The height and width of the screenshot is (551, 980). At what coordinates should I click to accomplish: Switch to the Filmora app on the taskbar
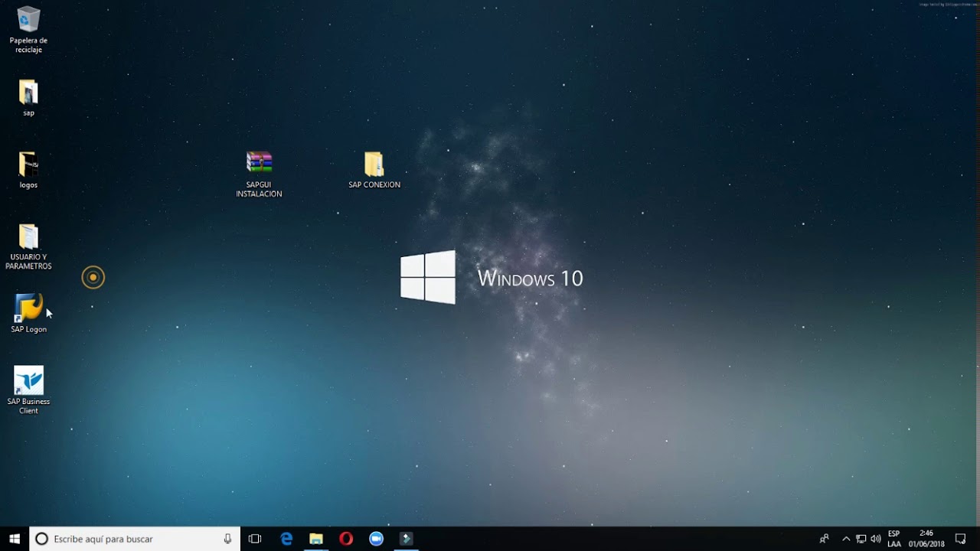point(407,539)
